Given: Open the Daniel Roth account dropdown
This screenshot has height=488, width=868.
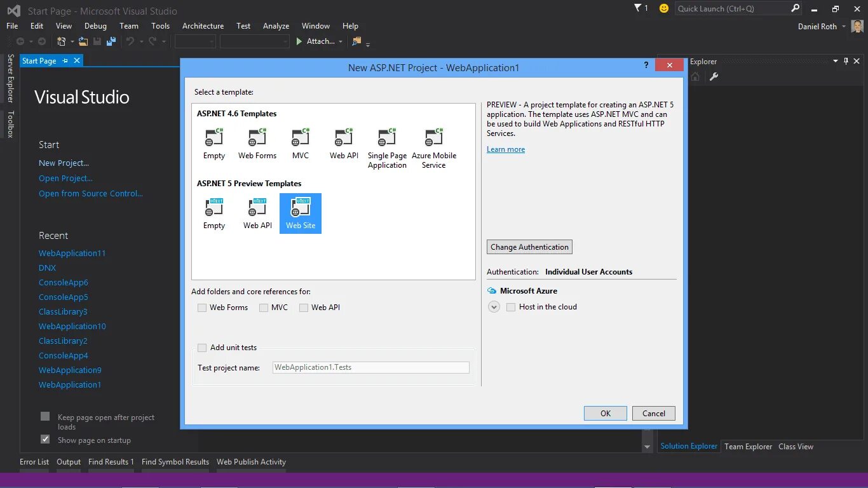Looking at the screenshot, I should (x=844, y=27).
